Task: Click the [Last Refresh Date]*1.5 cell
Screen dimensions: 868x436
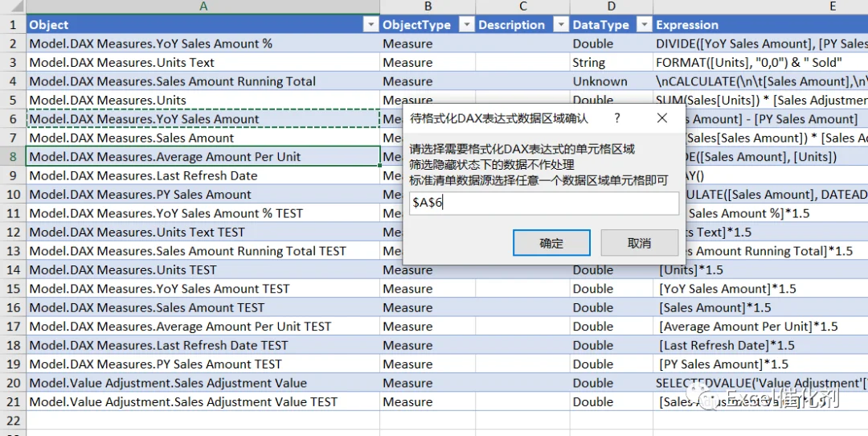Action: point(760,345)
